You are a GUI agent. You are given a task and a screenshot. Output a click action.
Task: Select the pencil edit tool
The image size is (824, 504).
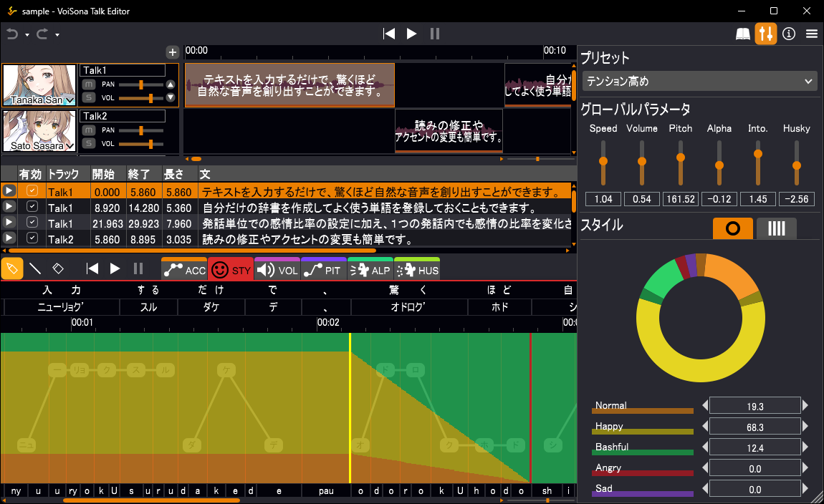(11, 268)
